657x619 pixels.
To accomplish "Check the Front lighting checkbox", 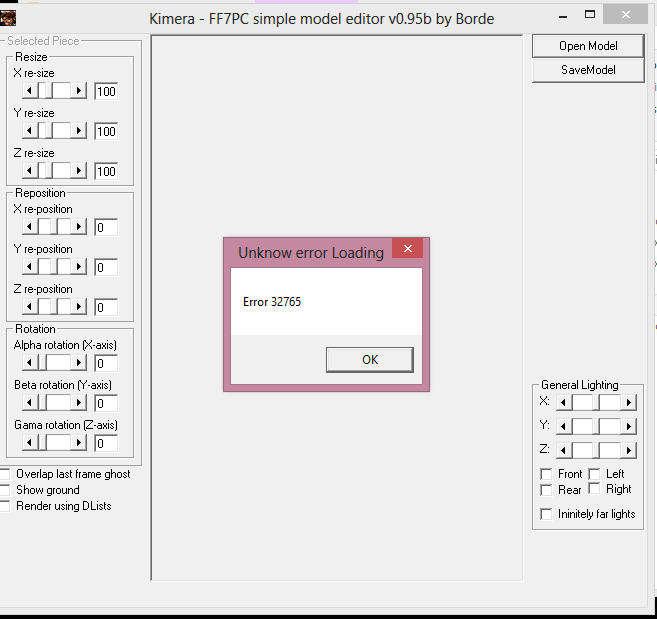I will coord(546,474).
